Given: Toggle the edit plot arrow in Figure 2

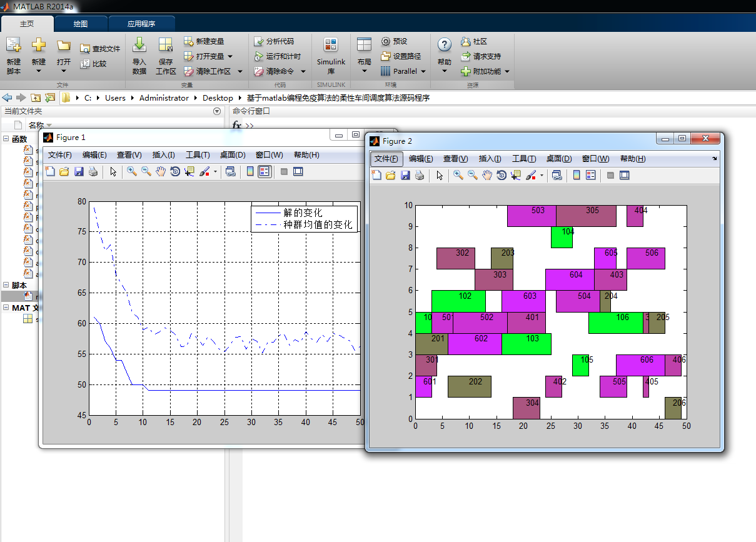Looking at the screenshot, I should pyautogui.click(x=440, y=175).
